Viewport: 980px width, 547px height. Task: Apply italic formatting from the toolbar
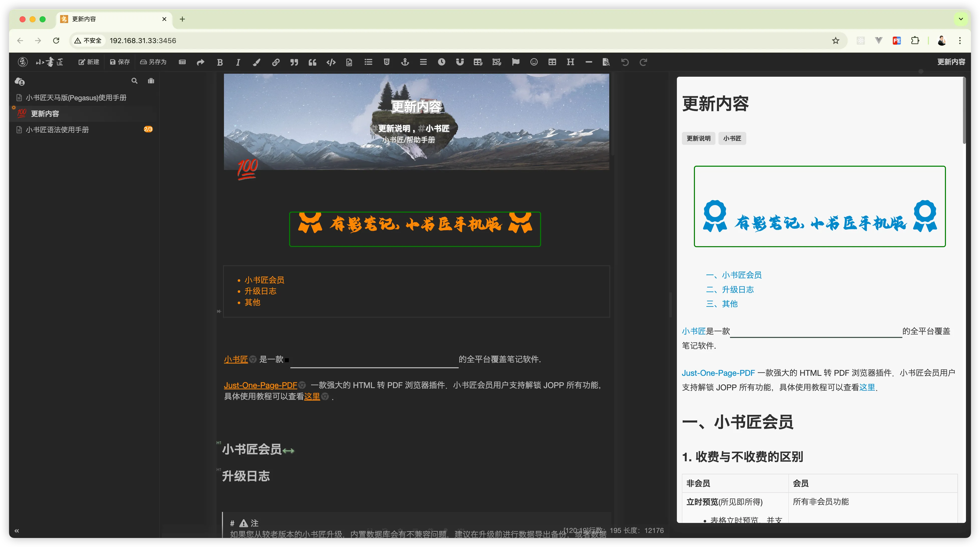[238, 62]
